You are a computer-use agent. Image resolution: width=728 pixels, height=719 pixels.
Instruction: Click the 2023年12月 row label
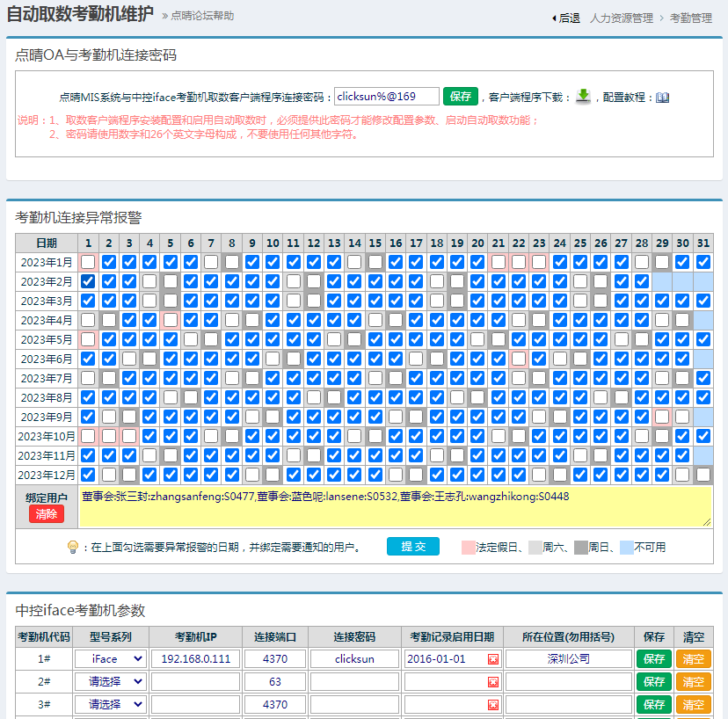click(x=47, y=475)
